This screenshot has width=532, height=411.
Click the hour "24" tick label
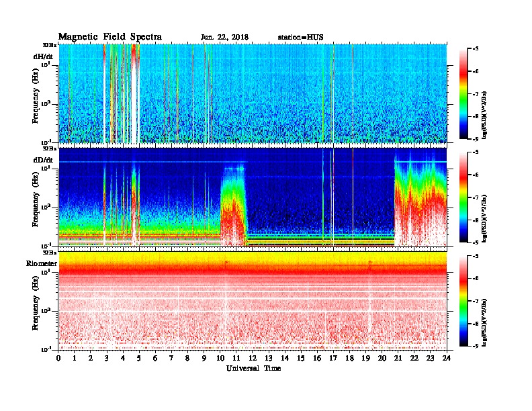point(447,358)
